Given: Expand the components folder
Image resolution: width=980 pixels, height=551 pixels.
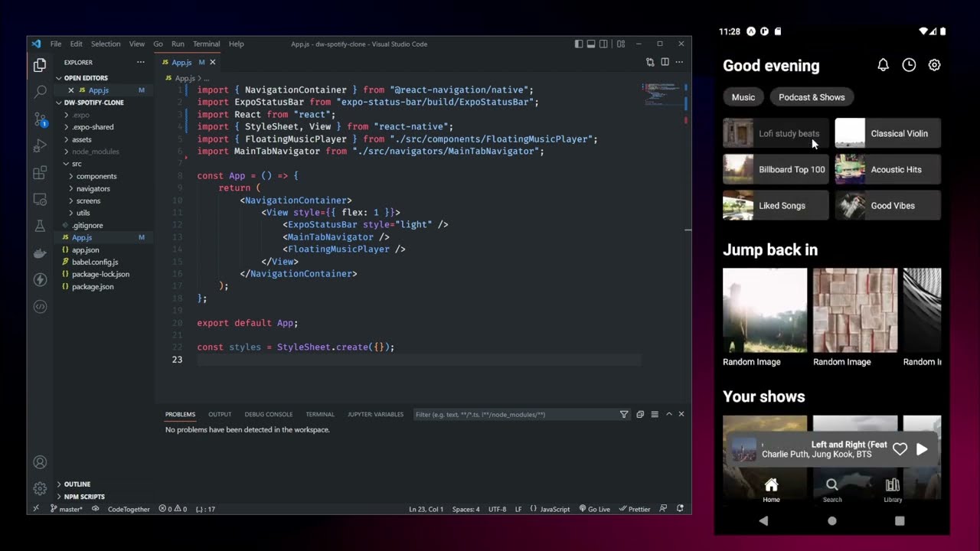Looking at the screenshot, I should point(96,176).
